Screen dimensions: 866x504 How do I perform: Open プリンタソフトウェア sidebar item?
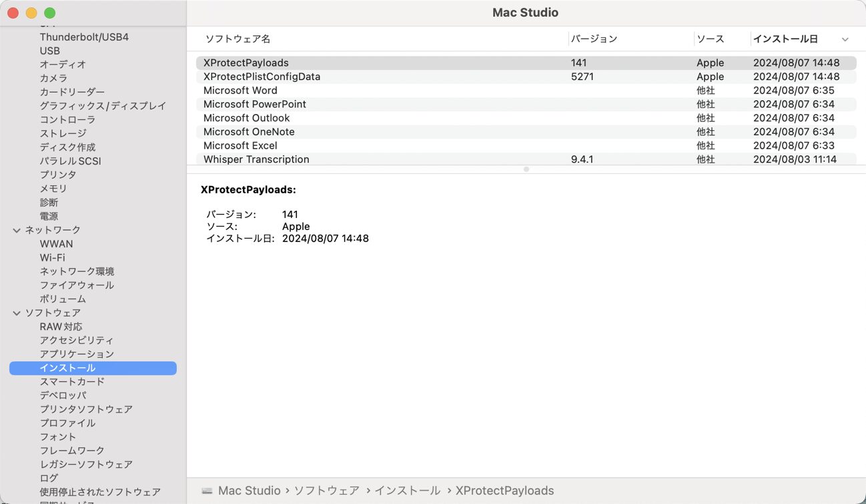[x=86, y=409]
